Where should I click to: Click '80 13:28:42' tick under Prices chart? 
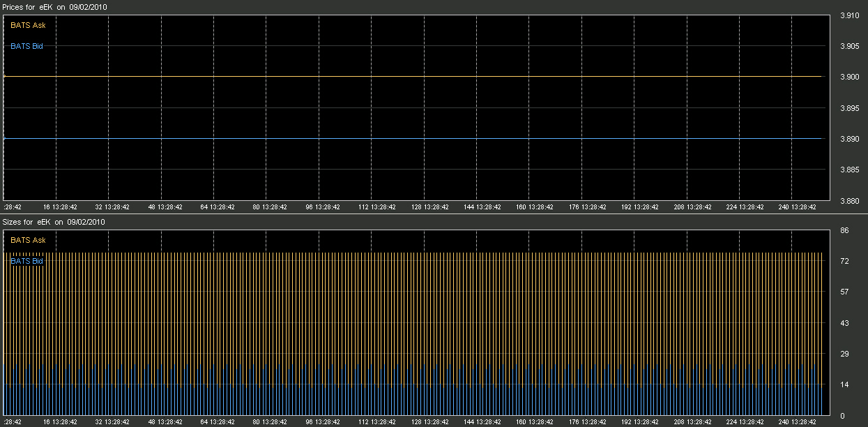270,207
